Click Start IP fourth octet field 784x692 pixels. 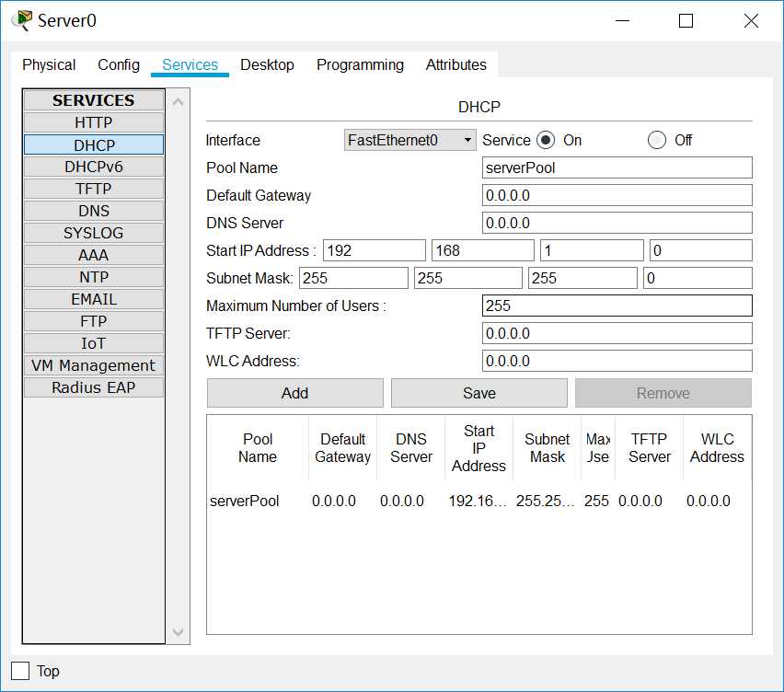pyautogui.click(x=701, y=250)
